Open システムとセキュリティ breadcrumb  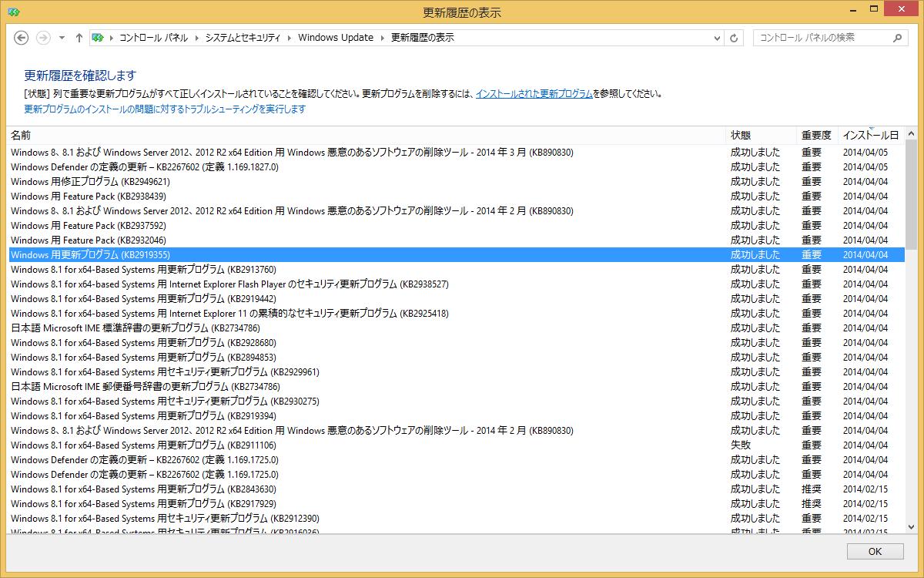tap(243, 38)
